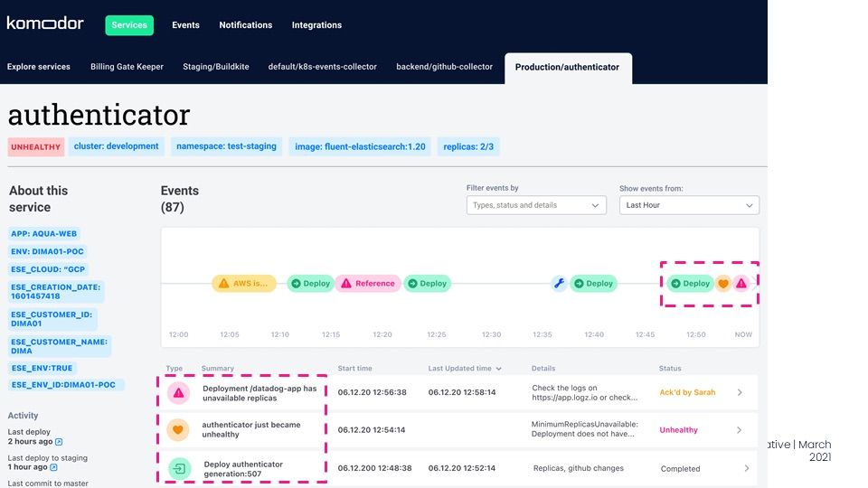The width and height of the screenshot is (868, 488).
Task: Open Last deploy to staging link icon
Action: click(x=53, y=467)
